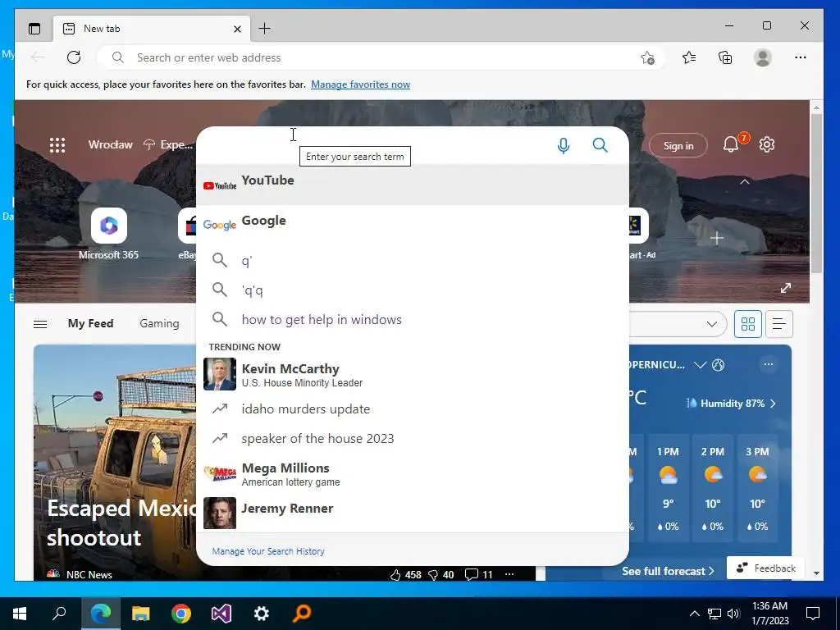Switch feed to list view
This screenshot has width=840, height=630.
tap(779, 324)
